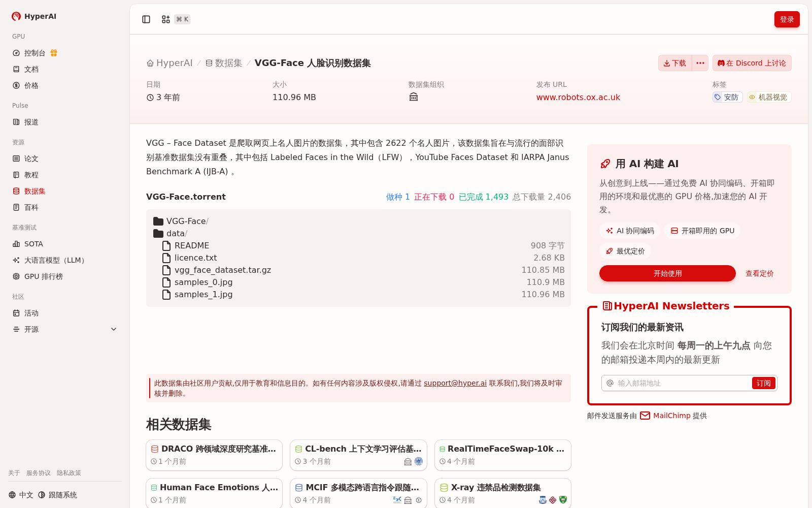
Task: Click the 大语言模型 sparkle icon
Action: click(16, 260)
